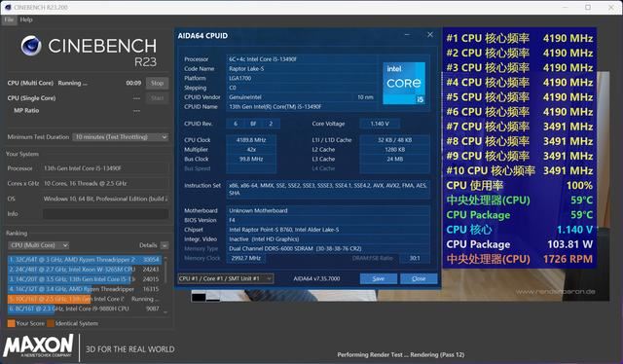Open the File menu
623x364 pixels.
coord(9,19)
